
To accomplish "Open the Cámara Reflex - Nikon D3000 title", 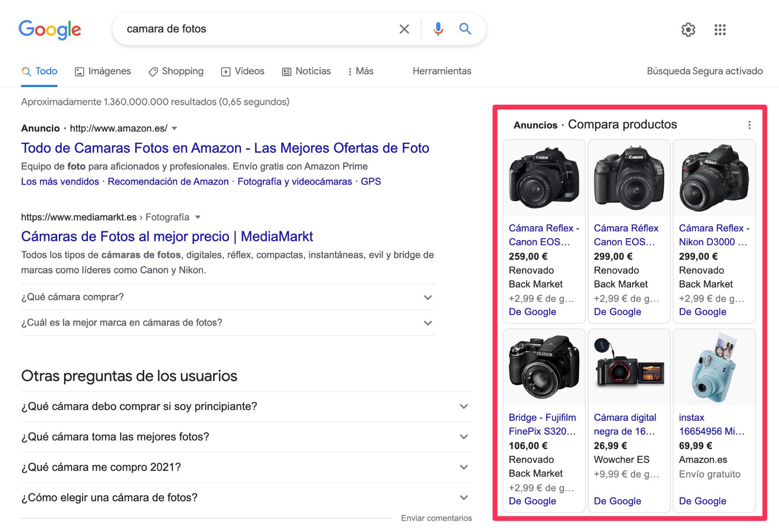I will click(x=714, y=235).
